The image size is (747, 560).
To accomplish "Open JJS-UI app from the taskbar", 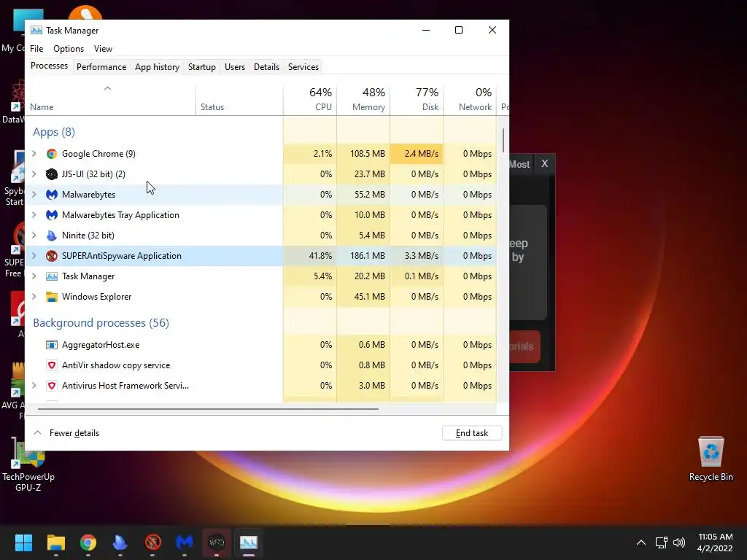I will [x=217, y=542].
